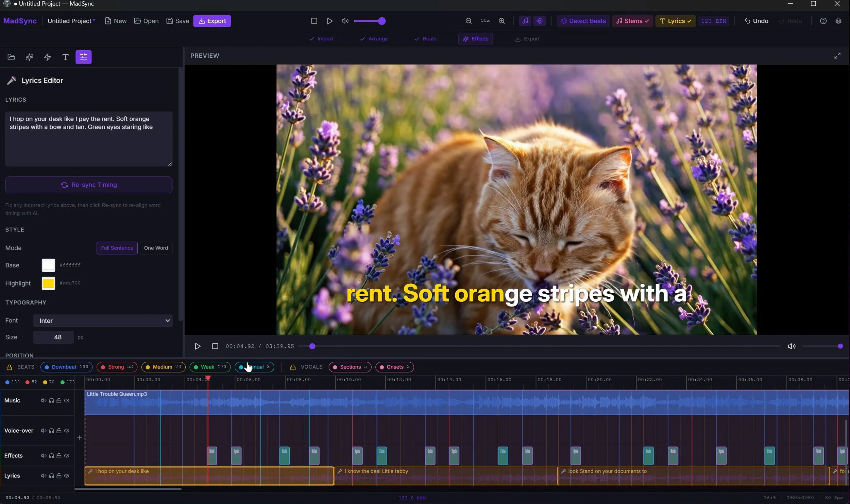850x504 pixels.
Task: Pick the yellow Highlight color swatch
Action: [48, 283]
